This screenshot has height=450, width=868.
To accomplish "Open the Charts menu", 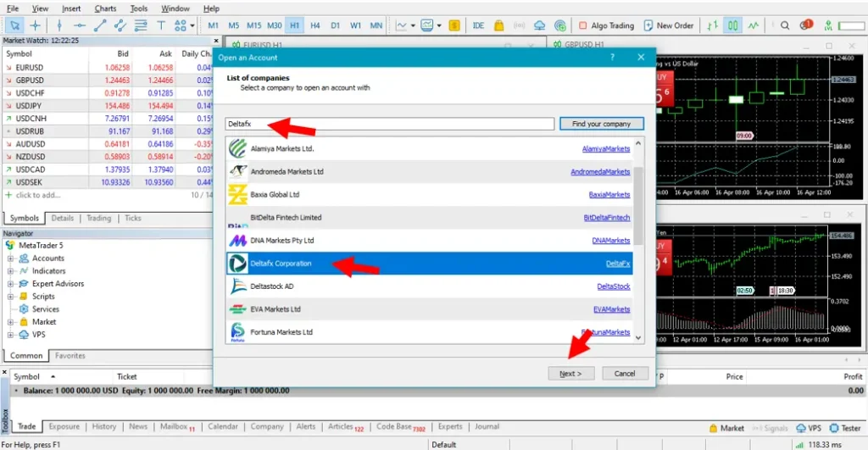I will (x=105, y=8).
